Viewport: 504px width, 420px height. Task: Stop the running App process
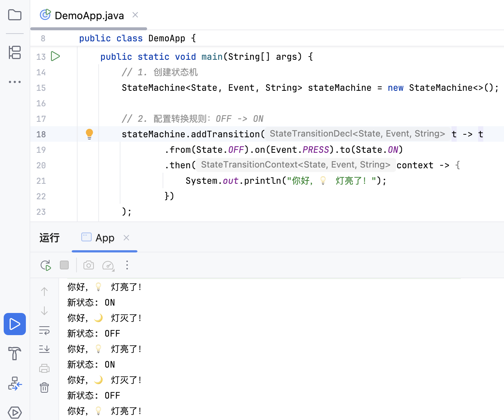tap(64, 265)
